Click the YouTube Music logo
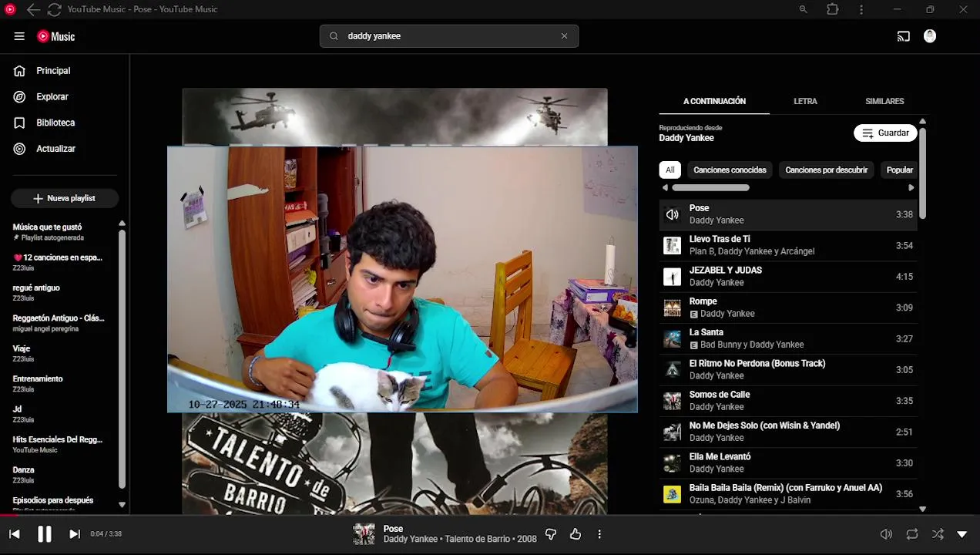 tap(56, 36)
